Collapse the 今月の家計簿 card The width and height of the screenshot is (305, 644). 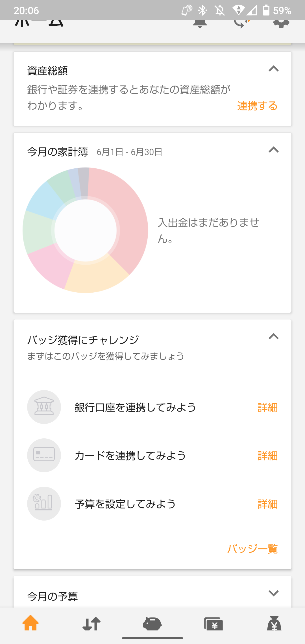(273, 150)
